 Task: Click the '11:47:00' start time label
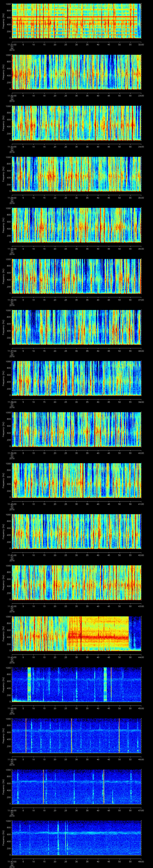[12, 861]
